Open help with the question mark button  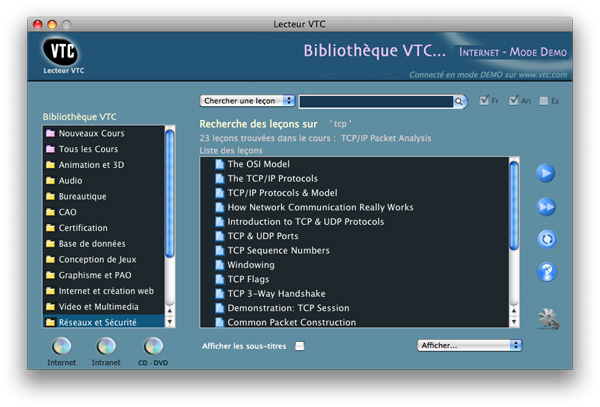pyautogui.click(x=547, y=272)
